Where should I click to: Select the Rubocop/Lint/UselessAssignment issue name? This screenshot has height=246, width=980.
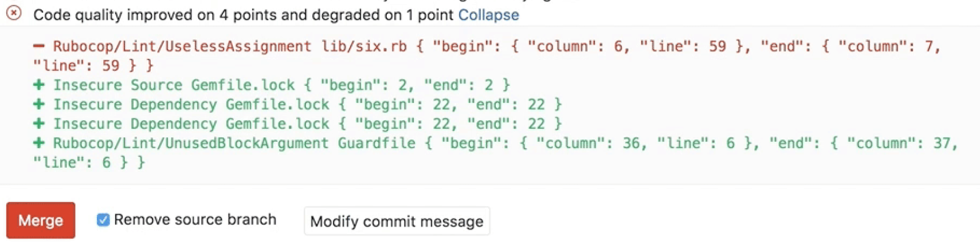pos(182,46)
